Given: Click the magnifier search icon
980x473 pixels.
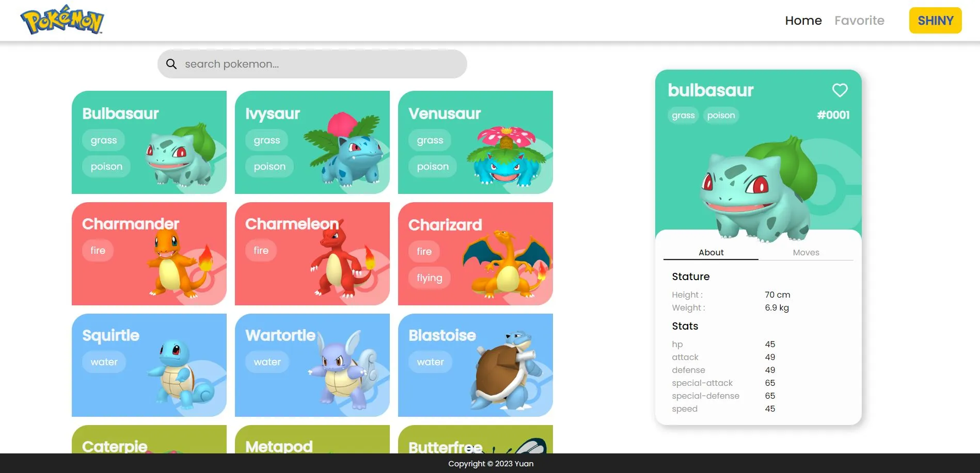Looking at the screenshot, I should coord(171,64).
